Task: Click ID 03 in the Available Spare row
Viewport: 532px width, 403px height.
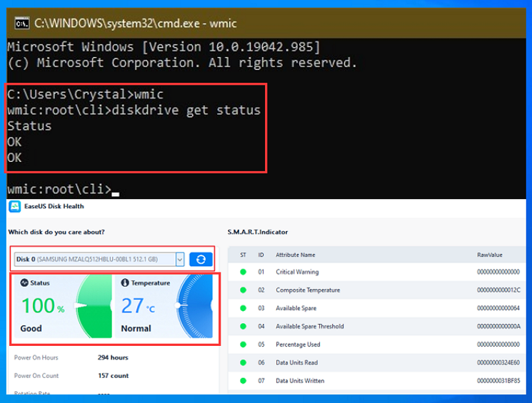Action: [x=261, y=308]
